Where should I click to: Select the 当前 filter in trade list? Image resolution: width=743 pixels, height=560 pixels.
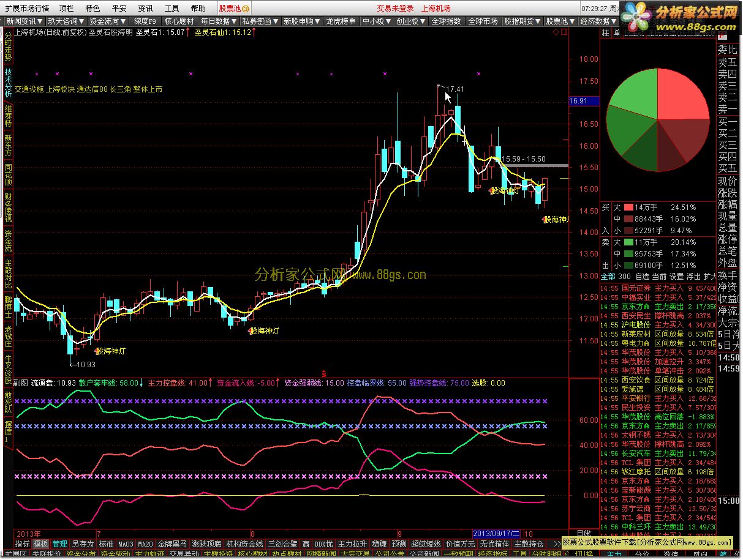[x=659, y=276]
